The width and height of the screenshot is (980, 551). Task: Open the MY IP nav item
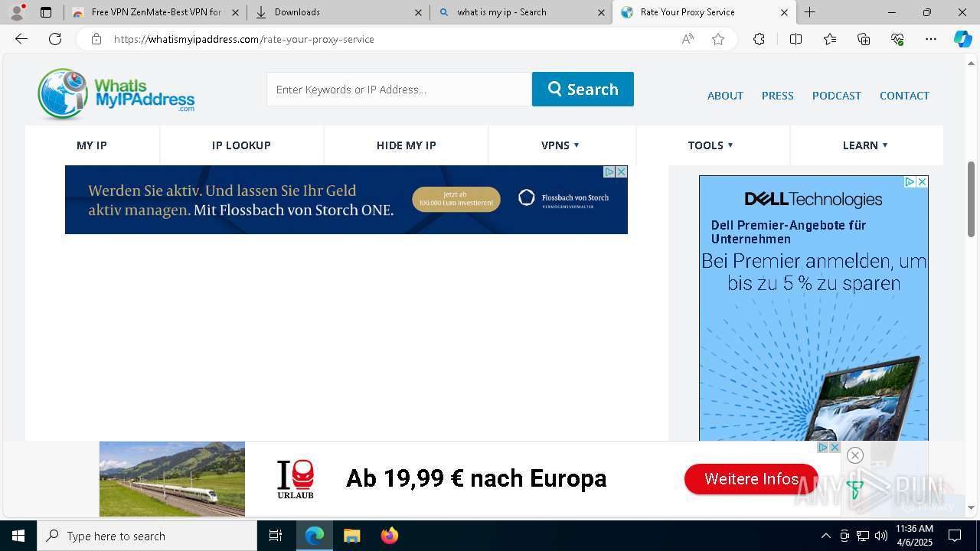point(92,145)
